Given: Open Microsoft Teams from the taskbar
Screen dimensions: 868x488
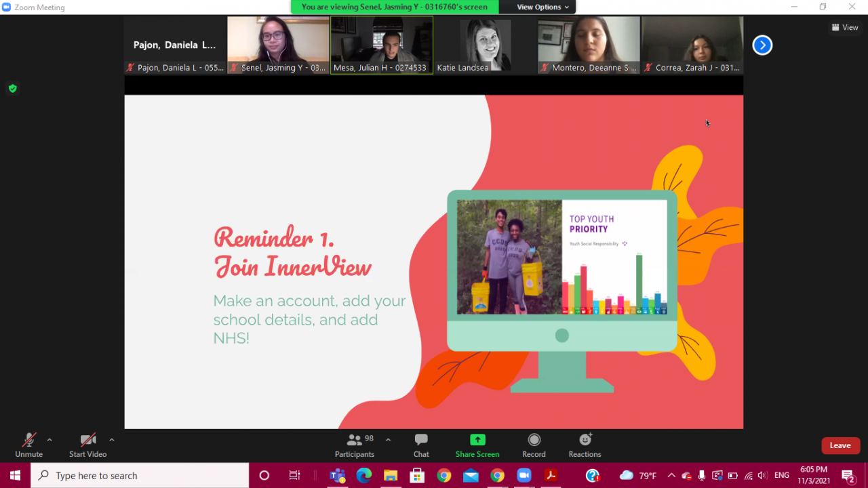Looking at the screenshot, I should 337,475.
